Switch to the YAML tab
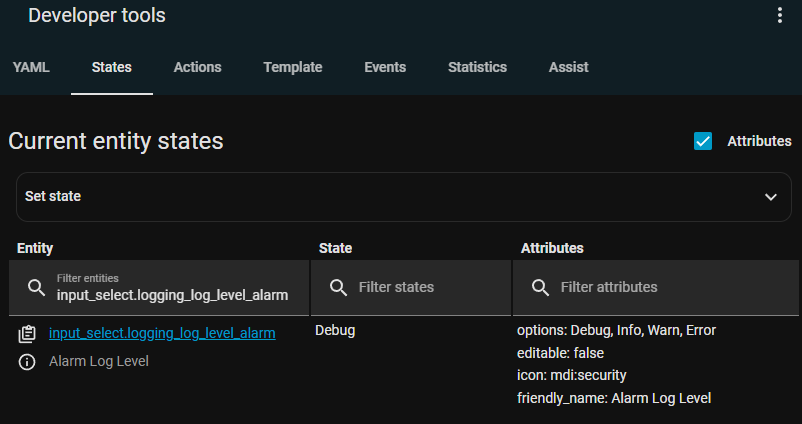 (31, 67)
